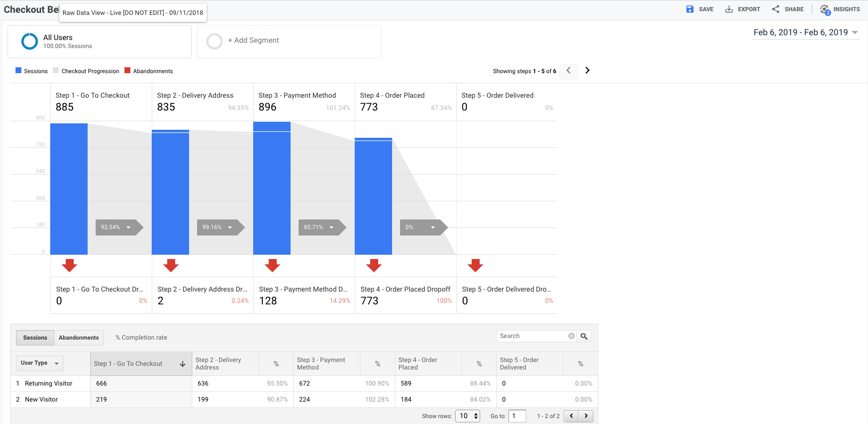Click the EXPORT button label
This screenshot has width=868, height=424.
click(x=749, y=9)
